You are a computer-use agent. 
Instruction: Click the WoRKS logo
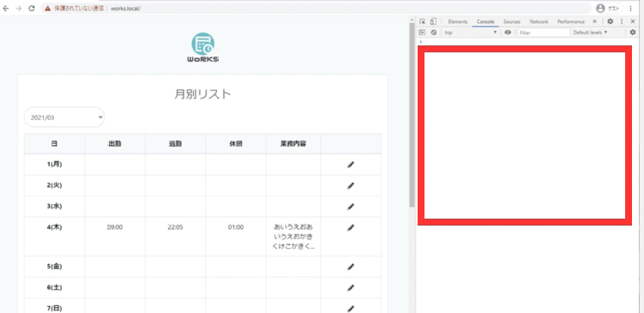coord(203,47)
